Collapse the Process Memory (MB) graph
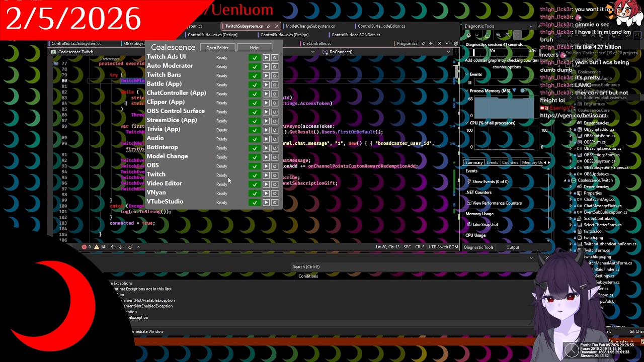Image resolution: width=644 pixels, height=362 pixels. [466, 91]
